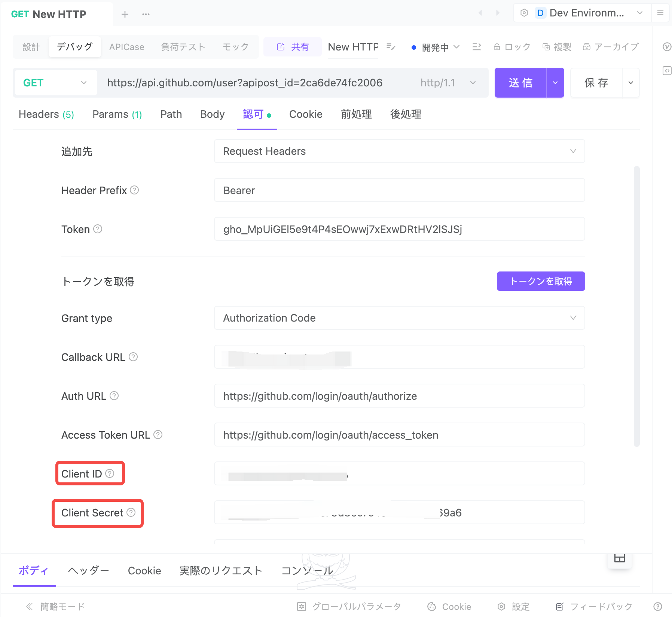Select the response ヘッダー tab

[88, 570]
